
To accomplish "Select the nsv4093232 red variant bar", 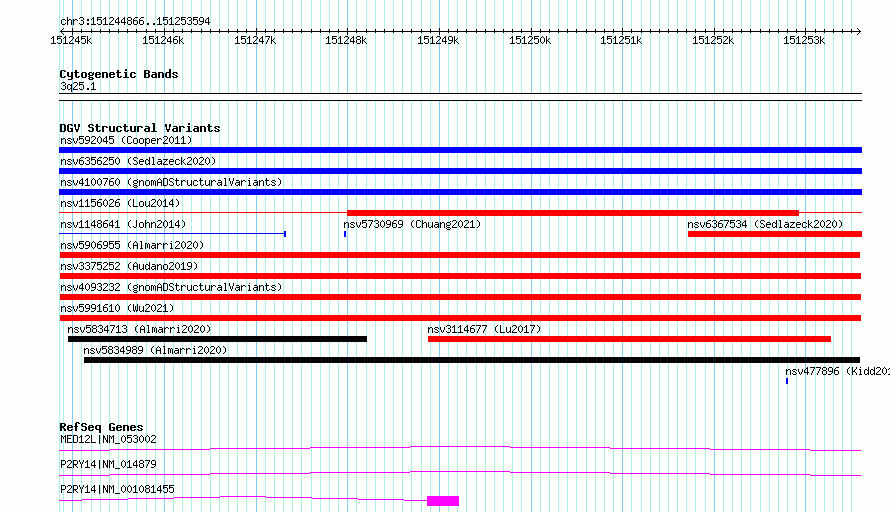I will (x=460, y=297).
